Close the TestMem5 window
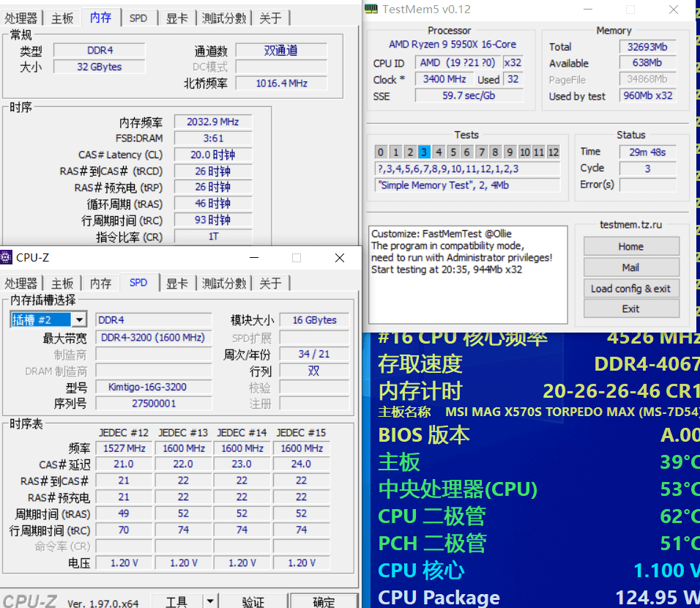The image size is (700, 608). click(x=674, y=10)
